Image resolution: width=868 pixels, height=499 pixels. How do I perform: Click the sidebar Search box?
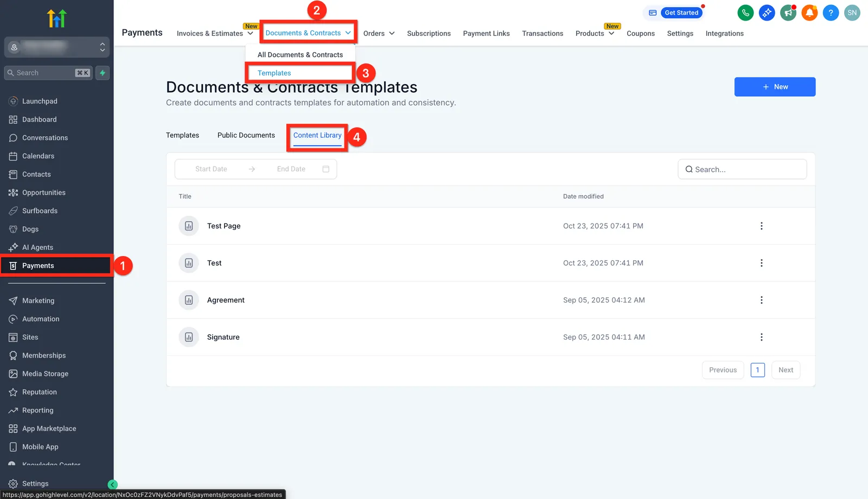tap(48, 73)
